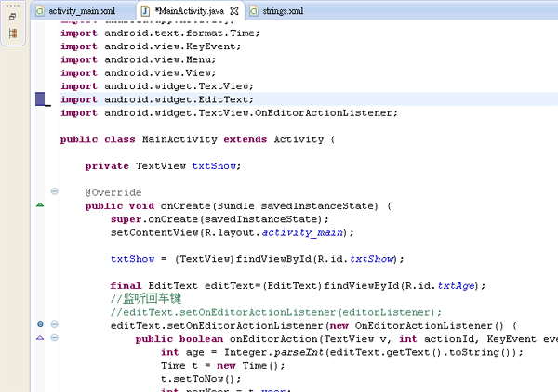
Task: Click the strings.xml file icon
Action: (x=254, y=11)
